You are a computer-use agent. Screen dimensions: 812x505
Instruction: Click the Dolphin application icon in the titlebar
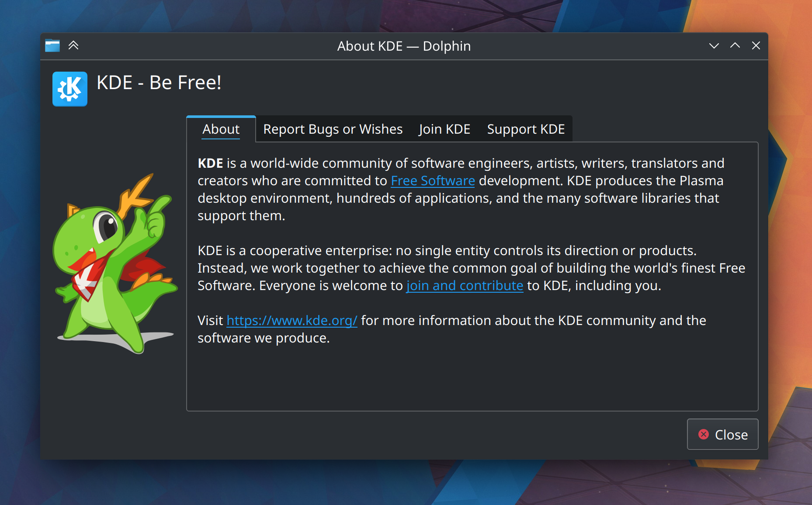52,45
